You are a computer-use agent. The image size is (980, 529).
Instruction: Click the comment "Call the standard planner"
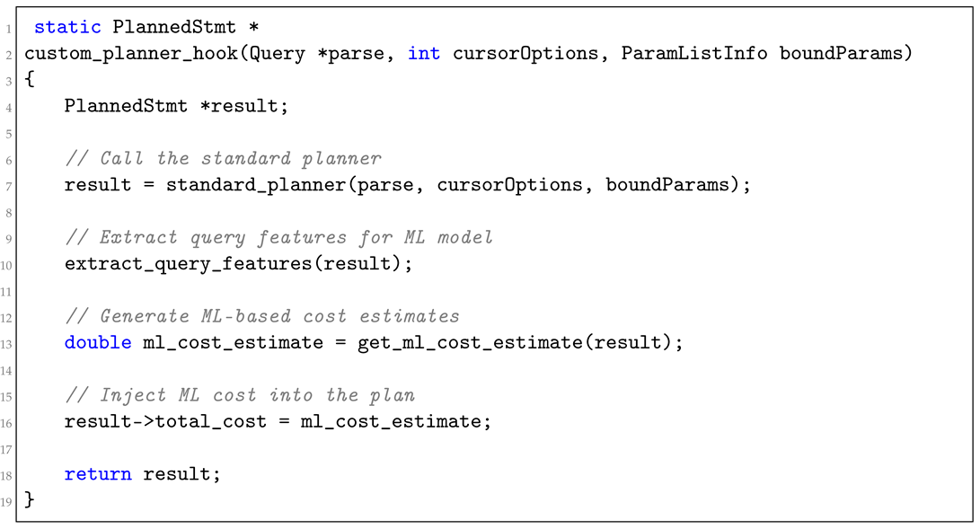(x=222, y=159)
